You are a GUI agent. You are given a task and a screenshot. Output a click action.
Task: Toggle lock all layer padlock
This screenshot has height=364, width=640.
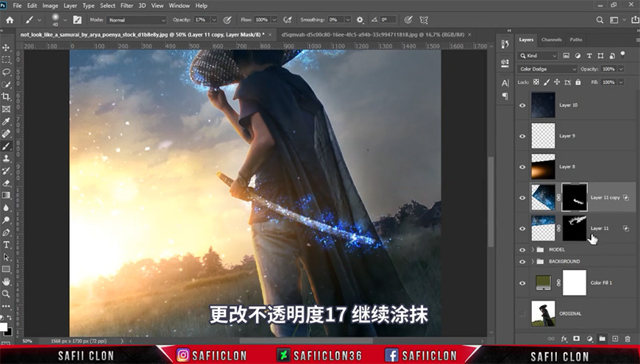[x=578, y=82]
